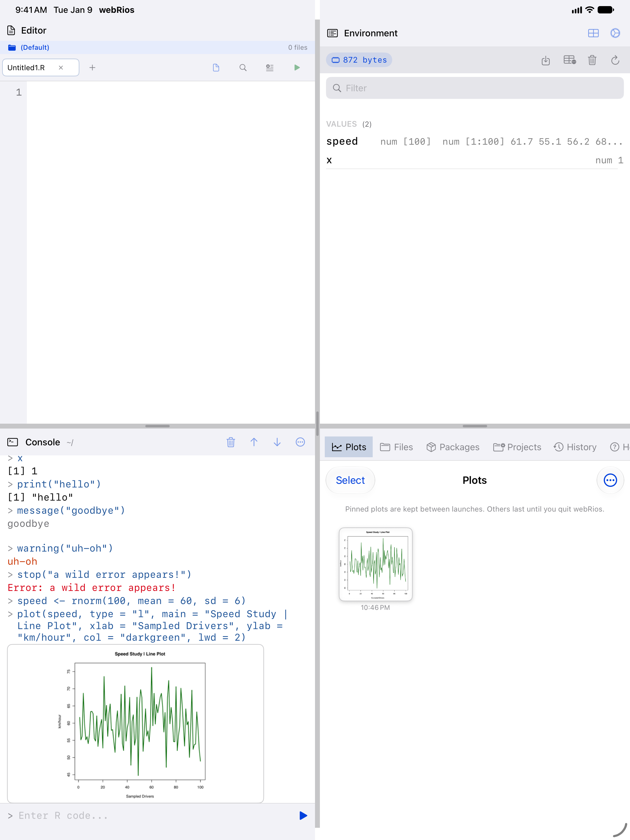Click the 0 files label

pos(298,48)
